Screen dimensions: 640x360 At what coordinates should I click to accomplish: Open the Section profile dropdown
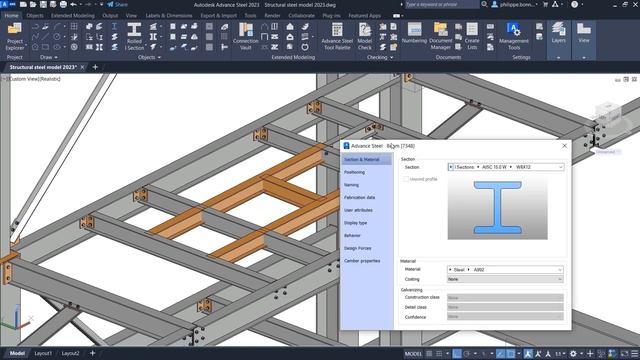coord(506,167)
